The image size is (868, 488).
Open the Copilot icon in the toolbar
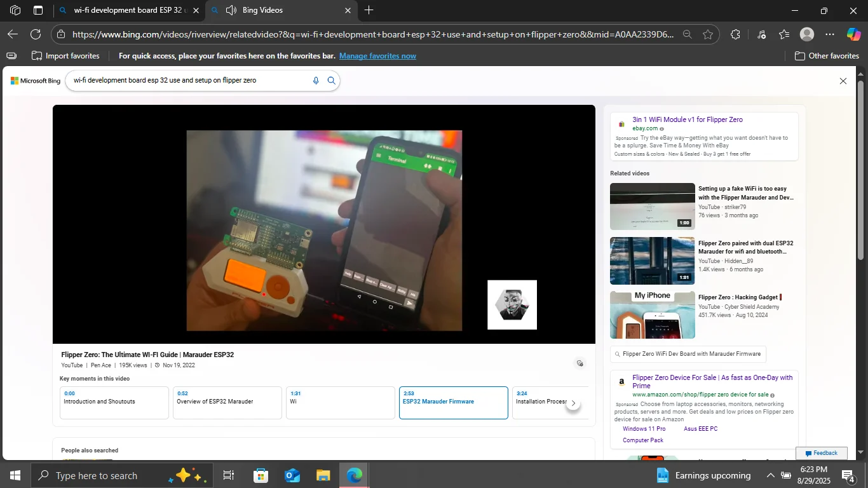coord(853,34)
